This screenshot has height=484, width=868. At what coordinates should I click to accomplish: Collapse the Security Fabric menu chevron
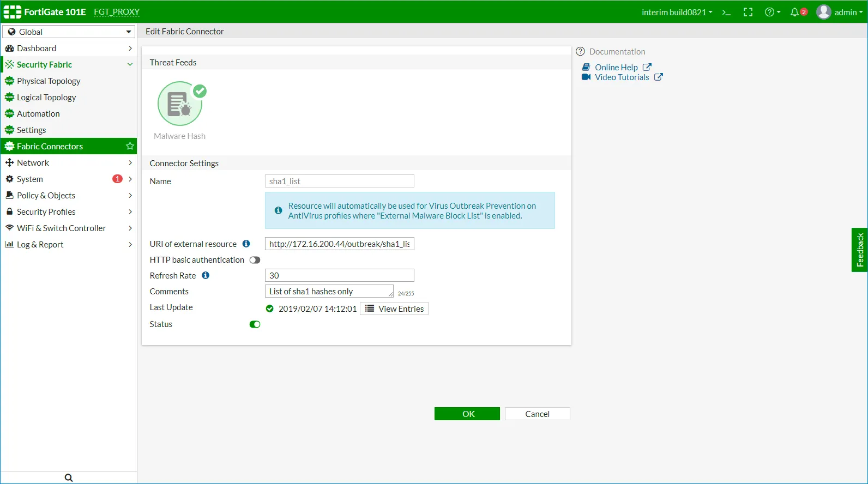pyautogui.click(x=130, y=64)
